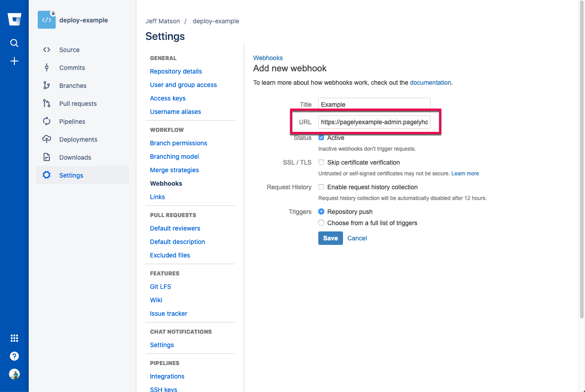Click the plus icon to create something new
This screenshot has height=392, width=585.
point(14,61)
